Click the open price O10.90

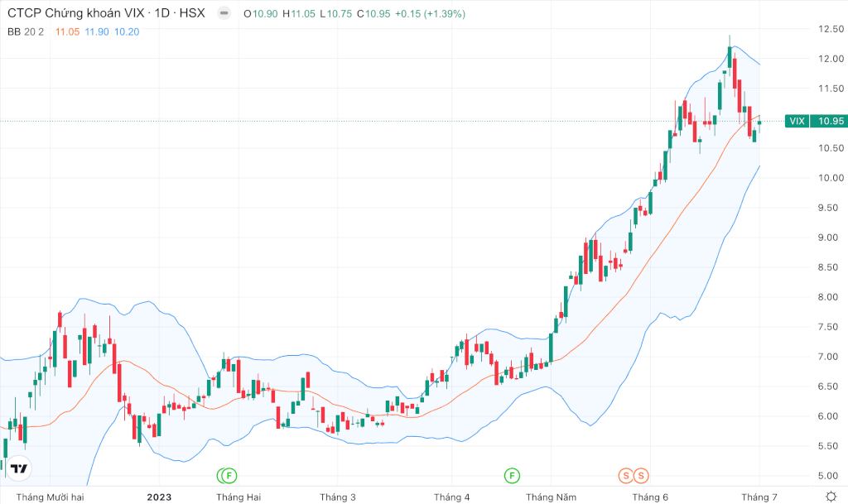pyautogui.click(x=261, y=14)
